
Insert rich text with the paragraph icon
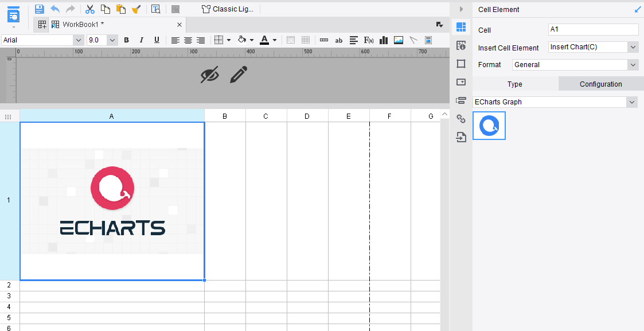[354, 40]
